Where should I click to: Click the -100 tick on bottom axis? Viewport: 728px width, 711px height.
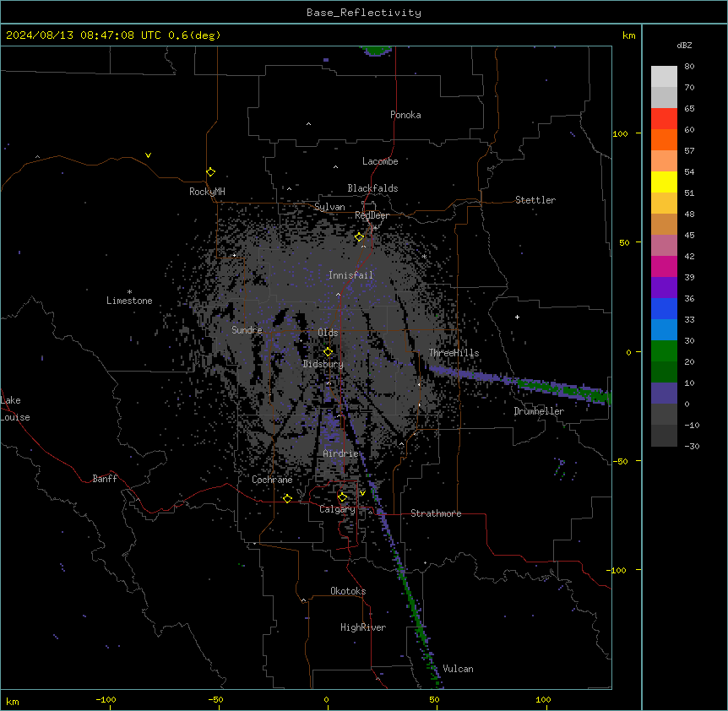point(106,699)
